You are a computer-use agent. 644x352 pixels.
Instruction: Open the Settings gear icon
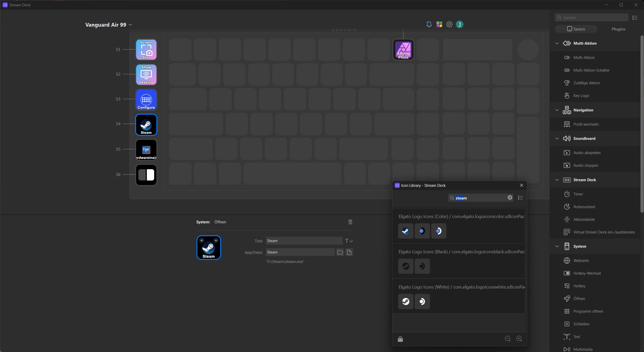(x=449, y=24)
